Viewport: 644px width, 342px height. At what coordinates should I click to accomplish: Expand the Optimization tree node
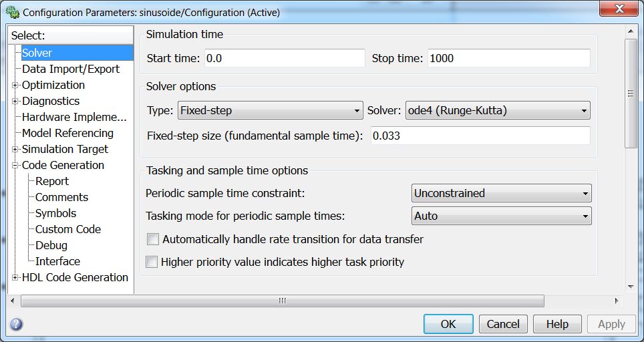(15, 85)
